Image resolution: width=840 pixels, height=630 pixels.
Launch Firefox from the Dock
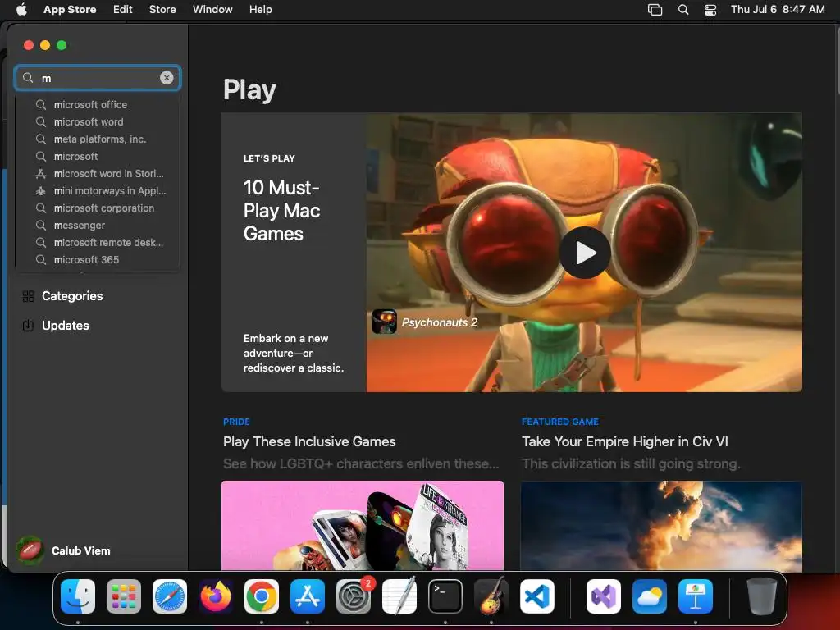click(x=216, y=596)
